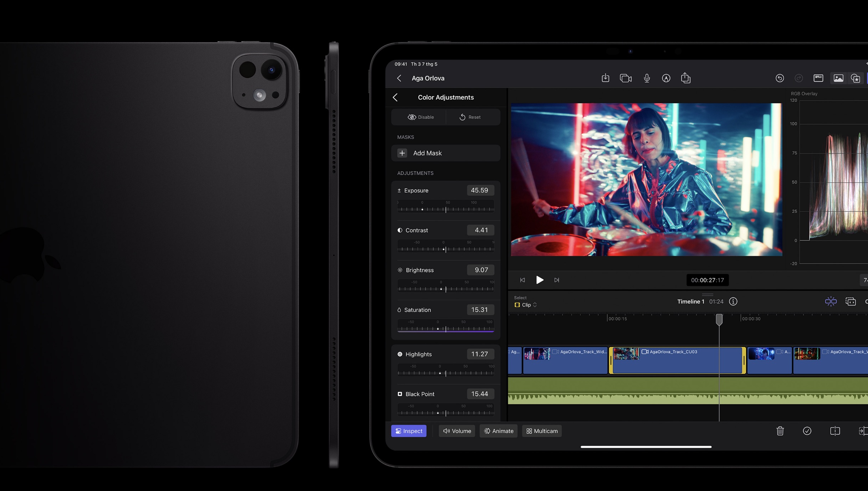Screen dimensions: 868x491
Task: Go back from Color Adjustments panel
Action: [x=395, y=97]
